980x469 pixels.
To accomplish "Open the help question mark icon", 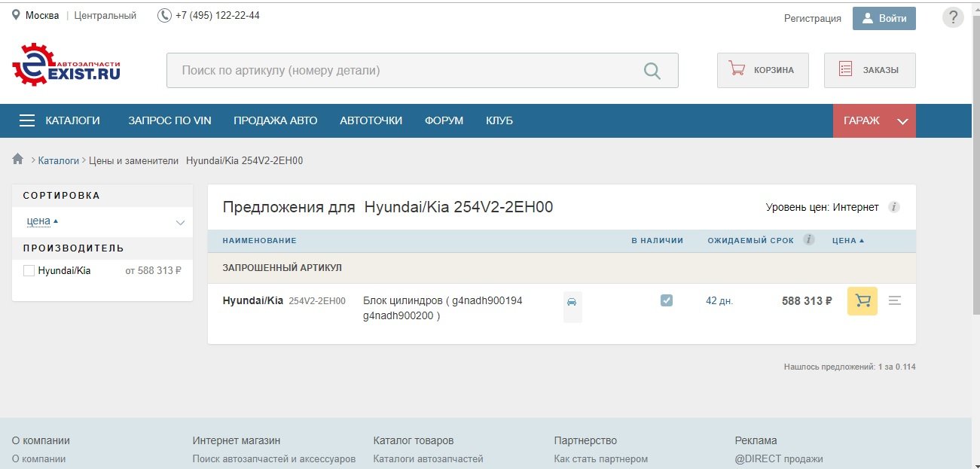I will click(953, 18).
